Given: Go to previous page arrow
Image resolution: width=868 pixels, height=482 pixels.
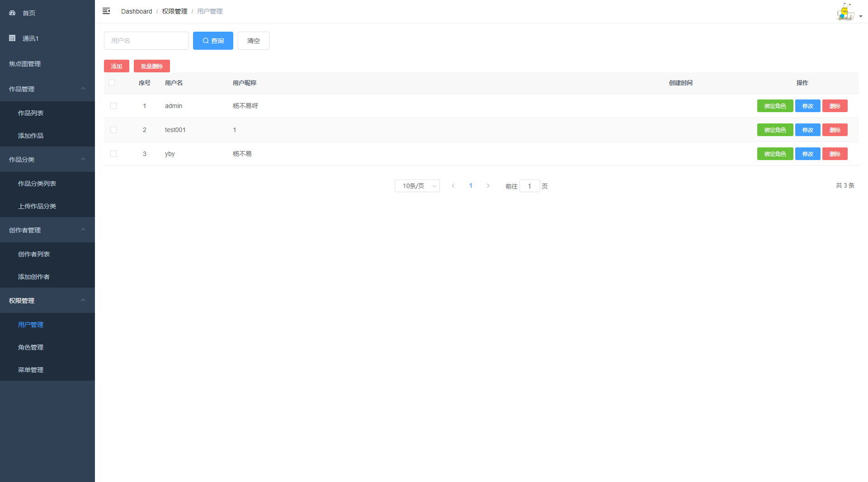Looking at the screenshot, I should tap(453, 185).
